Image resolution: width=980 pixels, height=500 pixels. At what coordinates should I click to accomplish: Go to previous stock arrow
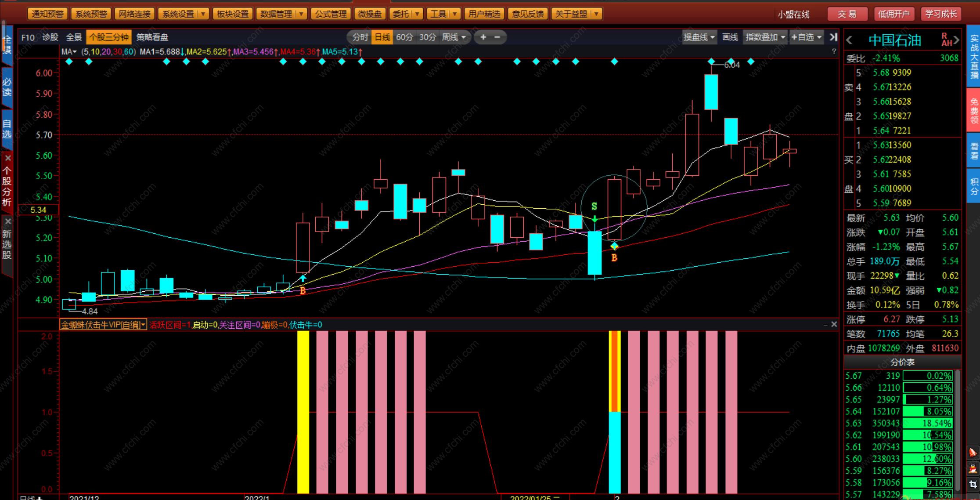pos(849,40)
